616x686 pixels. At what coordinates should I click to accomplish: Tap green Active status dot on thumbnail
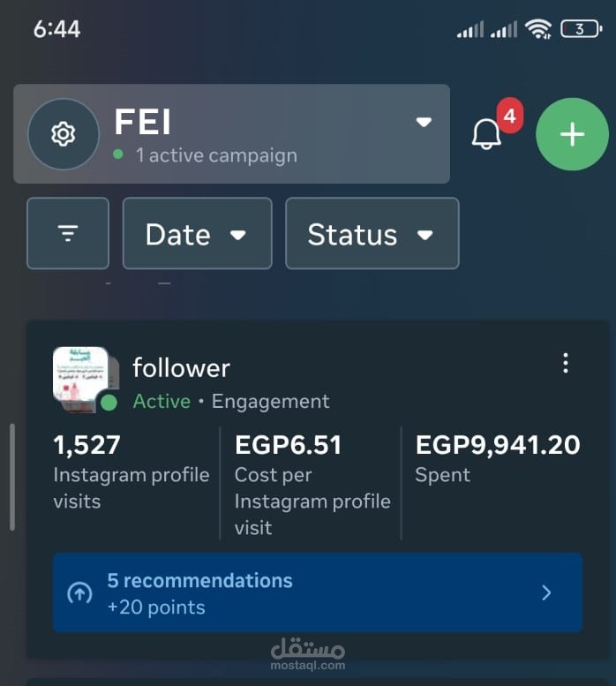click(x=109, y=403)
